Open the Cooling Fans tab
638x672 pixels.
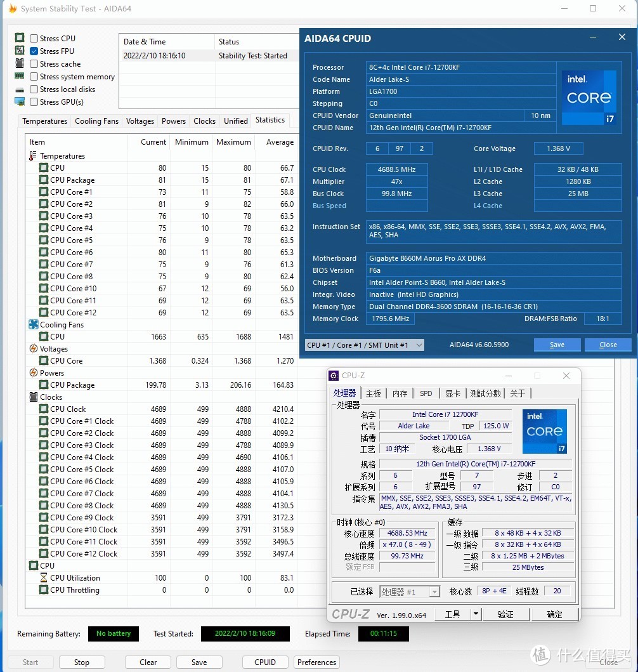tap(97, 121)
